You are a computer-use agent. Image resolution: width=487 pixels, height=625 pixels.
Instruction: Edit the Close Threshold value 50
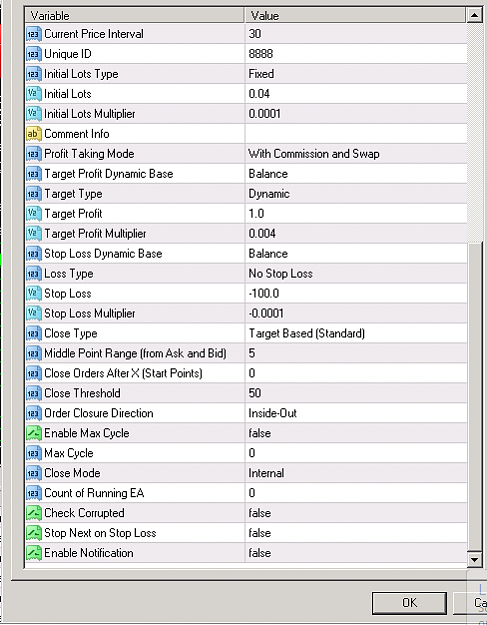356,393
